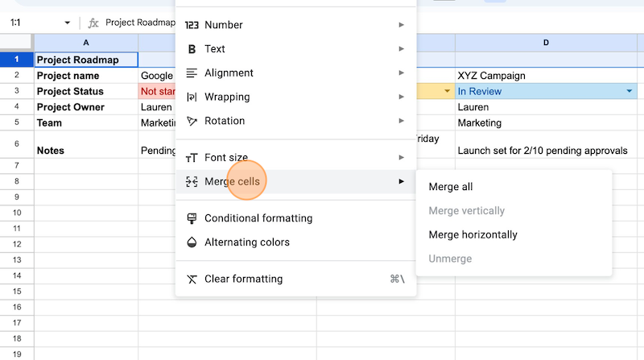Click the Clear formatting icon
Screen dimensions: 644x360
[x=192, y=279]
